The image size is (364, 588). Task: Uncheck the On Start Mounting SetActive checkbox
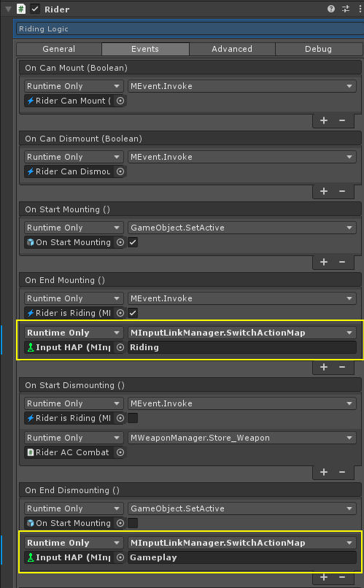coord(133,242)
